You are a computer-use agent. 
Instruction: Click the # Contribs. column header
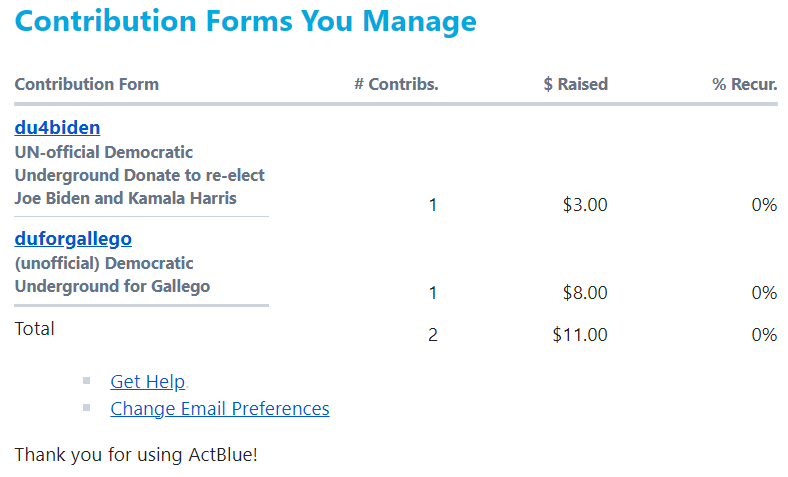coord(396,84)
